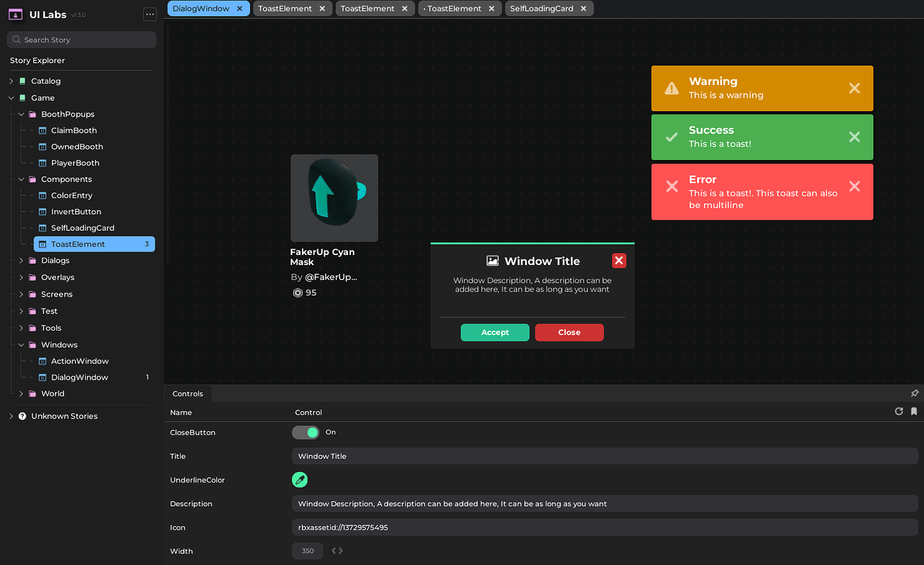Viewport: 924px width, 565px height.
Task: Dismiss the Warning toast via its X icon
Action: tap(854, 88)
